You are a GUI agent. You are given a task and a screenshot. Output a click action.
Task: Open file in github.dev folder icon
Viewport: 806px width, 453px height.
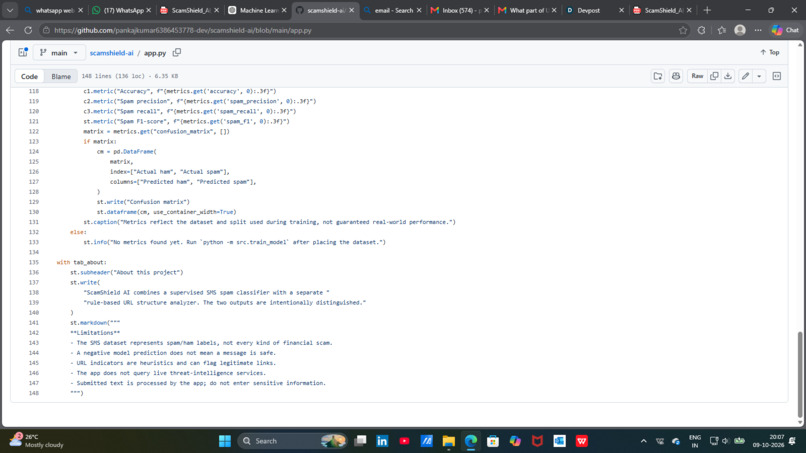pyautogui.click(x=658, y=76)
